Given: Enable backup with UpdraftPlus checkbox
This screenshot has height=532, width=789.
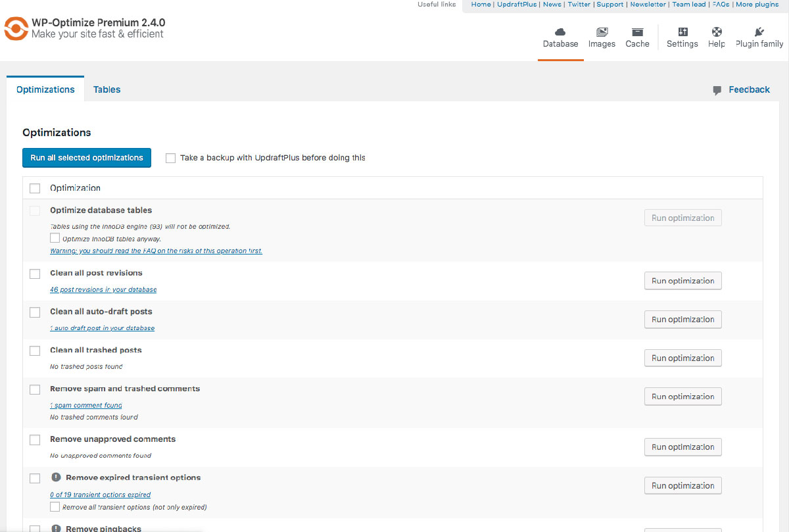Looking at the screenshot, I should (171, 158).
